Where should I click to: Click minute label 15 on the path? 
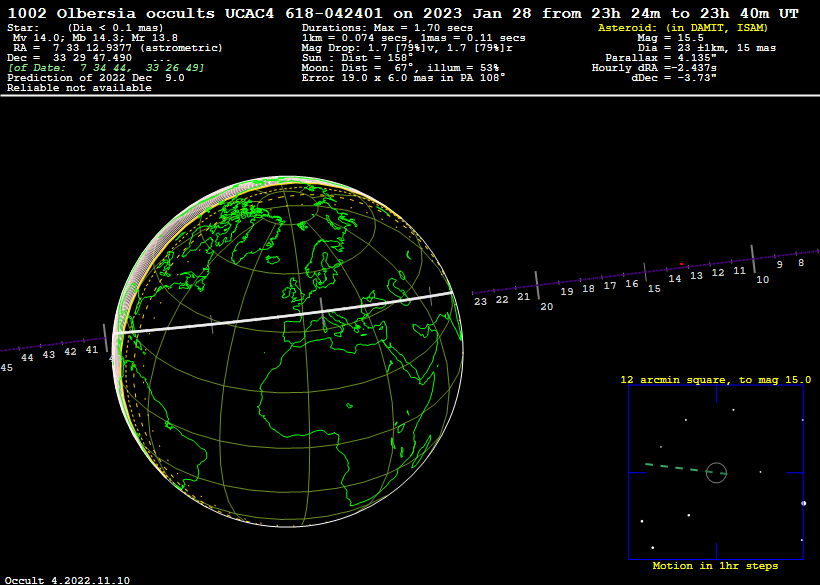pos(654,289)
